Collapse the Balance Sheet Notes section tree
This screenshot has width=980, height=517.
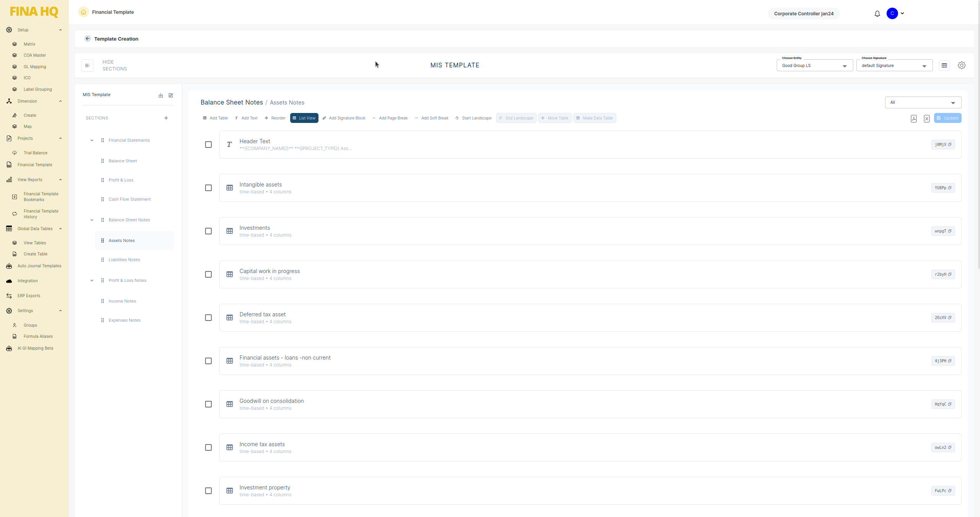[92, 220]
